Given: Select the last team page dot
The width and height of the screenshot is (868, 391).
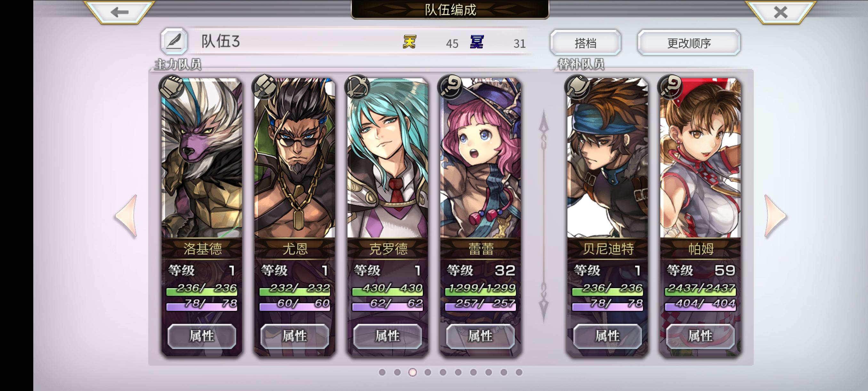Looking at the screenshot, I should (519, 372).
